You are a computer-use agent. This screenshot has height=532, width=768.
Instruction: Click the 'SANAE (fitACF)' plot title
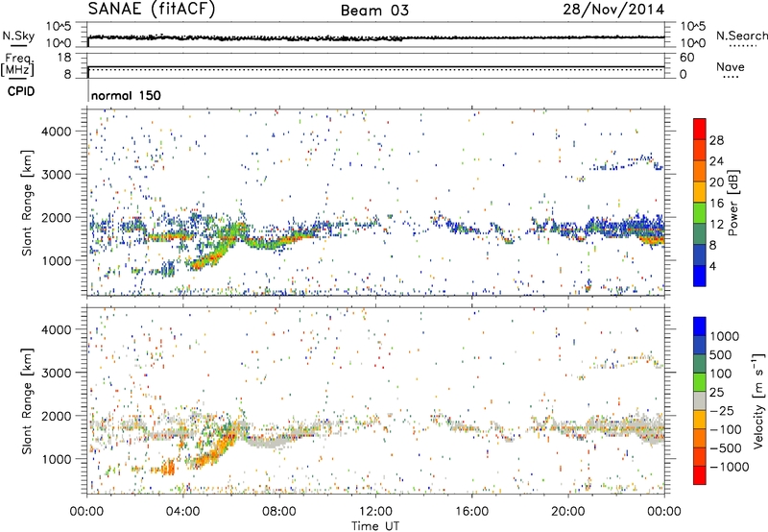tap(152, 10)
